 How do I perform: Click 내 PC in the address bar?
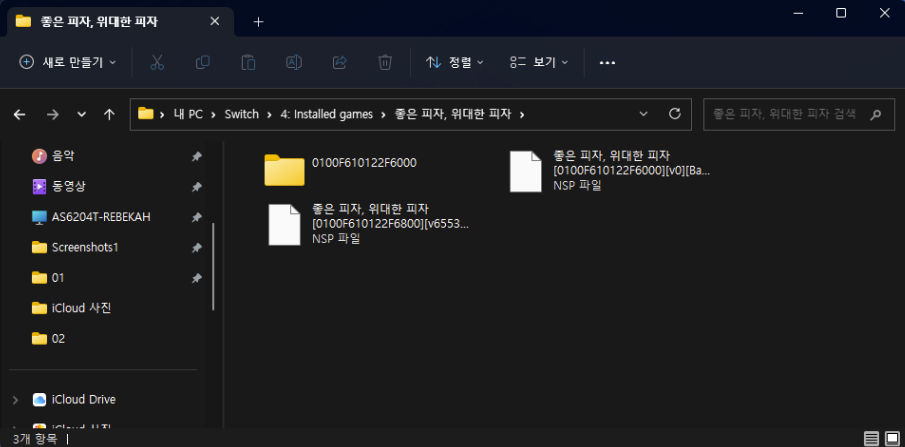(x=188, y=114)
